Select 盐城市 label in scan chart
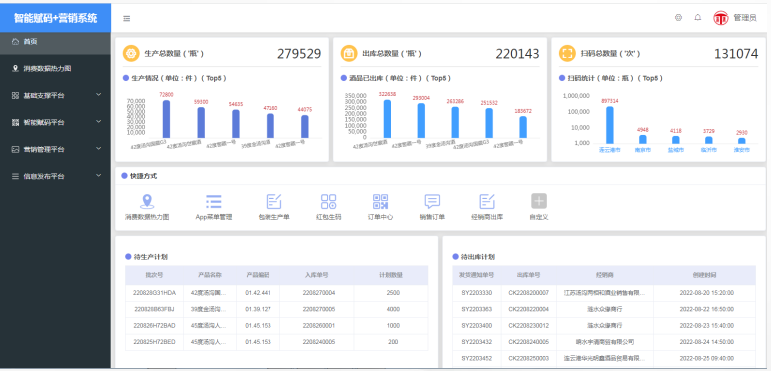 [676, 150]
